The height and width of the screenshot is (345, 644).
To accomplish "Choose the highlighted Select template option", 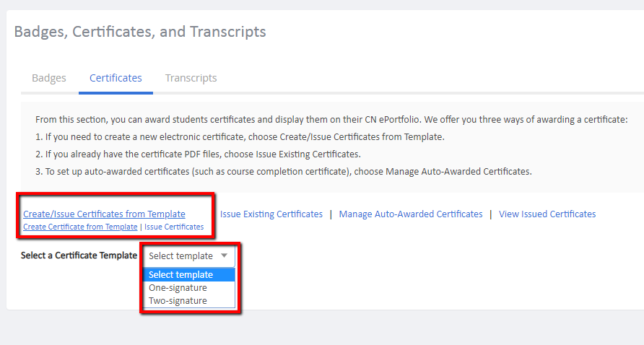I will (x=189, y=275).
